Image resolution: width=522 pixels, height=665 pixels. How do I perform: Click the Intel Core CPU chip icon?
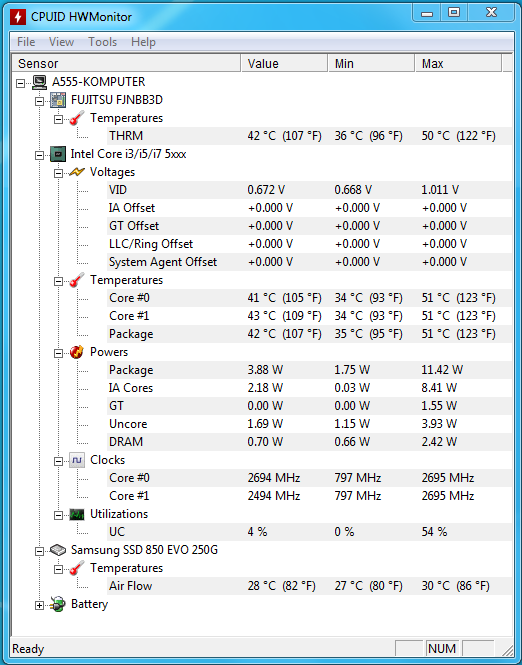(58, 154)
